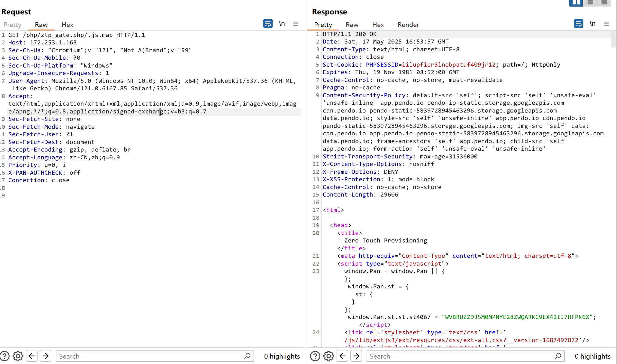Screen dimensions: 617x364
Task: Click magnifier icon in Response search box
Action: [x=558, y=356]
